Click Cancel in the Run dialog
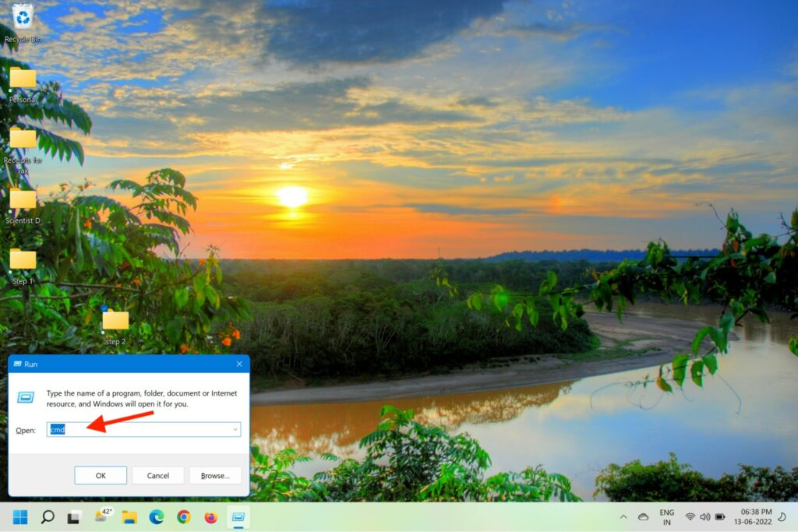The width and height of the screenshot is (798, 532). click(x=158, y=475)
